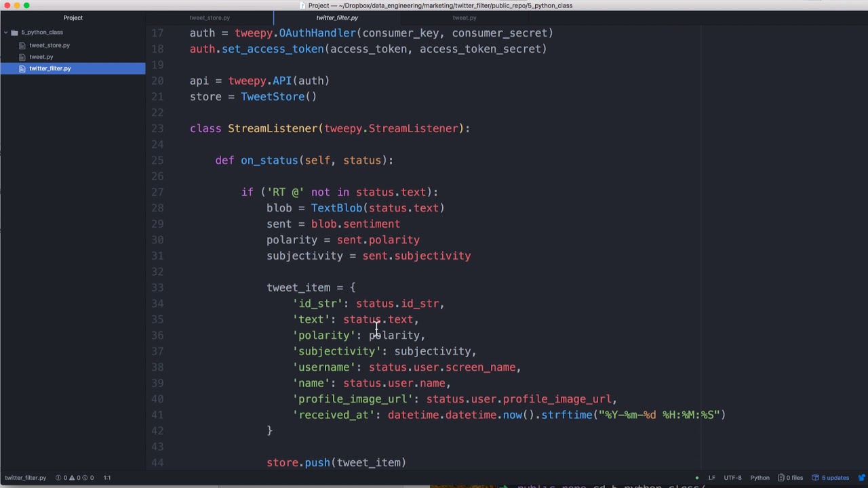Open tweet_store.py in the project tree
868x488 pixels.
pos(50,45)
